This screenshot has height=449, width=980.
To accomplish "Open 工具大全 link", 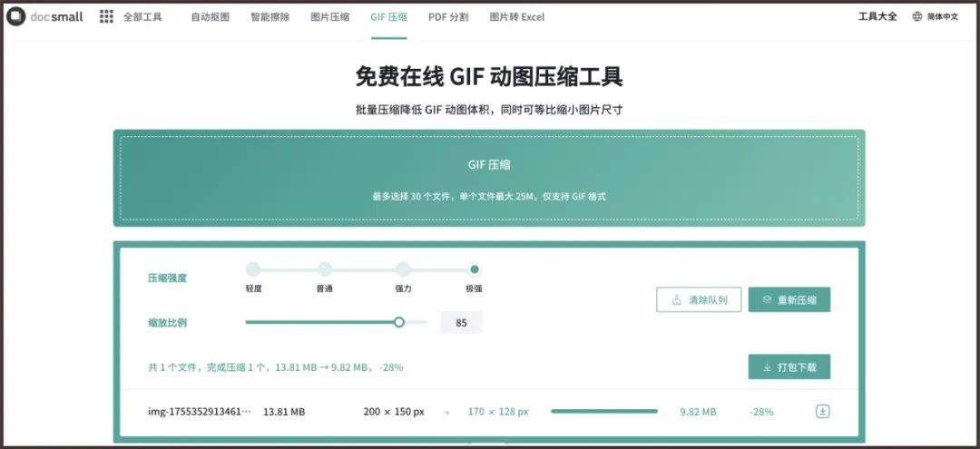I will pos(877,17).
